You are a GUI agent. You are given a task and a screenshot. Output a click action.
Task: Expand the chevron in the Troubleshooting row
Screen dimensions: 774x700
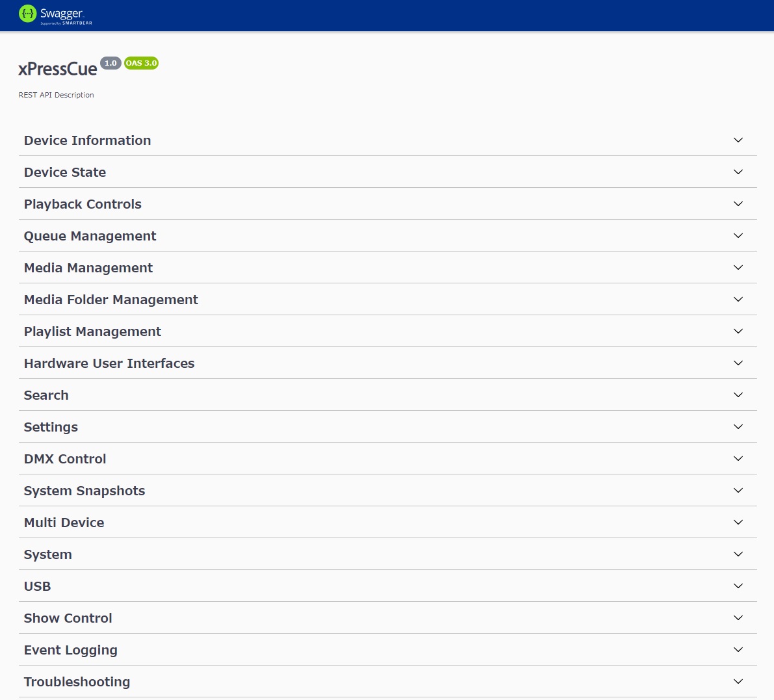click(738, 682)
